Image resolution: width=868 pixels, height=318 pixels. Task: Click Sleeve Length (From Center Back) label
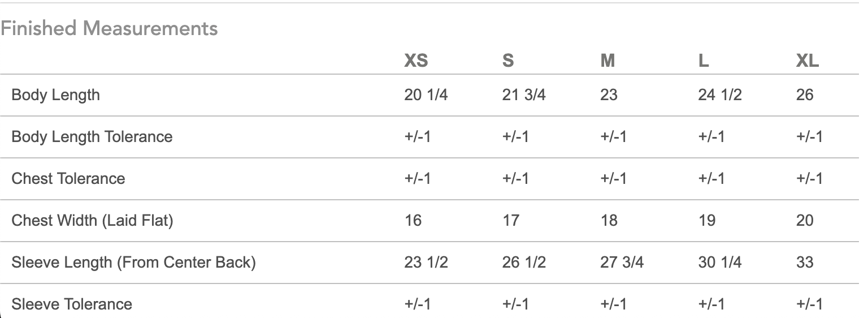(x=133, y=262)
